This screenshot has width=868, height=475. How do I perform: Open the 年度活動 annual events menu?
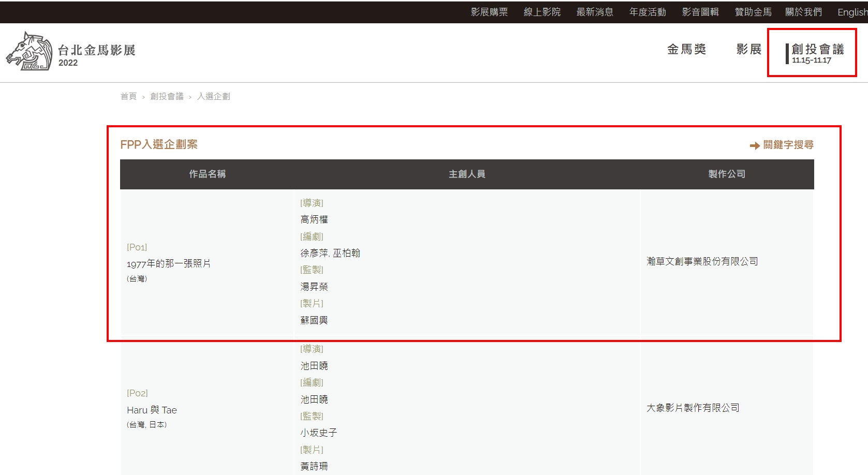(x=648, y=11)
